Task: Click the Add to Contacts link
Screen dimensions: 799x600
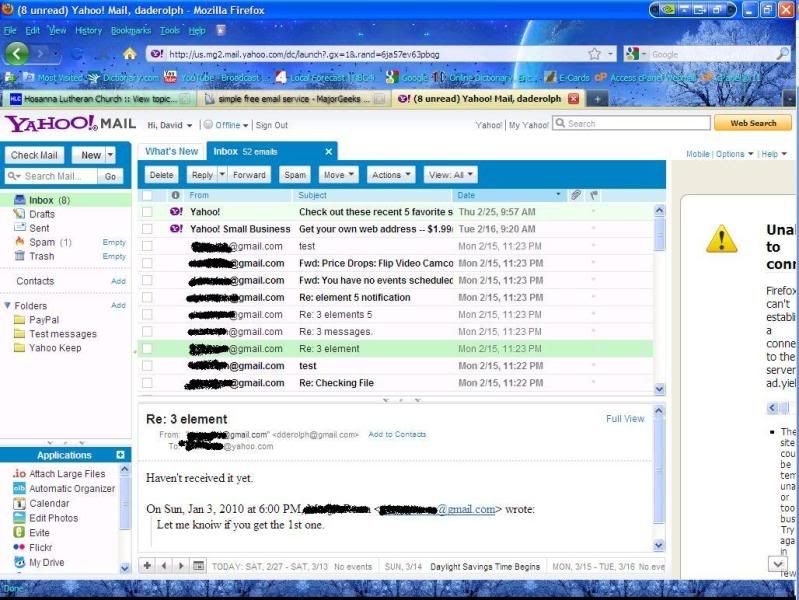Action: click(397, 434)
